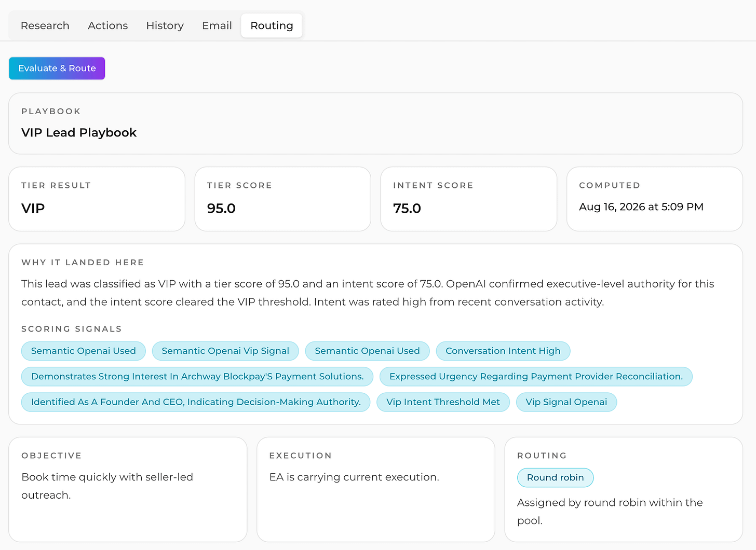Switch to the Research tab
The width and height of the screenshot is (756, 550).
click(45, 25)
